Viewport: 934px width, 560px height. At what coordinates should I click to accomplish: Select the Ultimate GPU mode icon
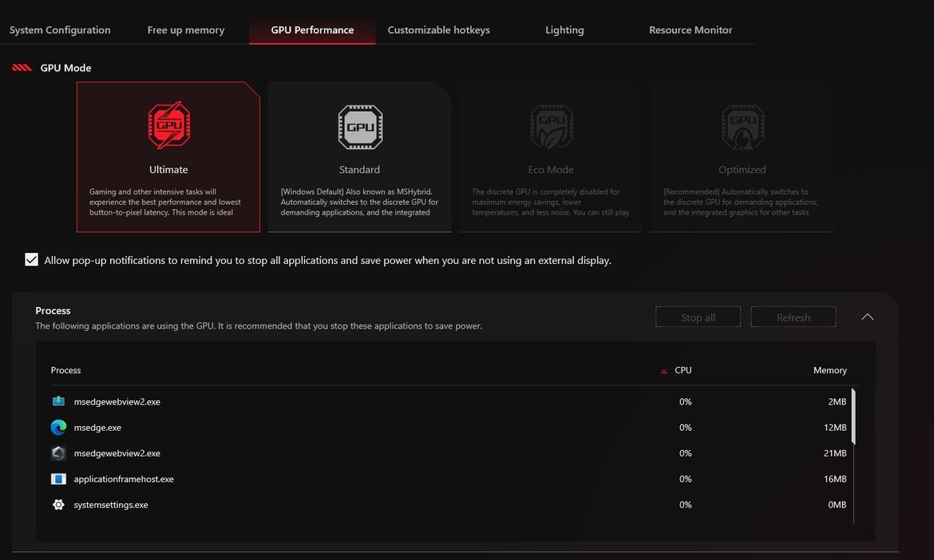[x=169, y=125]
